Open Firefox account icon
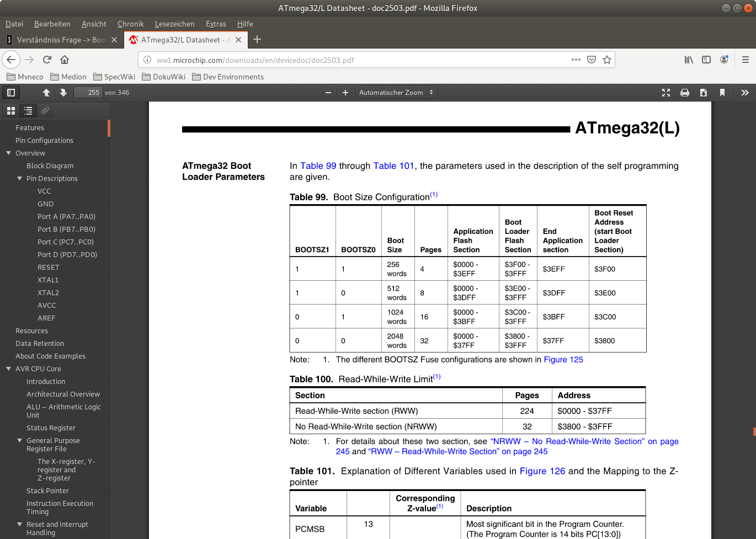756x539 pixels. click(x=724, y=60)
